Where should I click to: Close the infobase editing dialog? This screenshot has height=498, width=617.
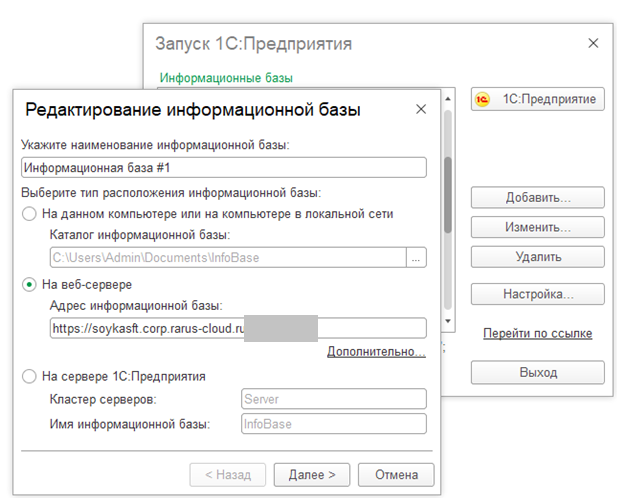[x=419, y=109]
